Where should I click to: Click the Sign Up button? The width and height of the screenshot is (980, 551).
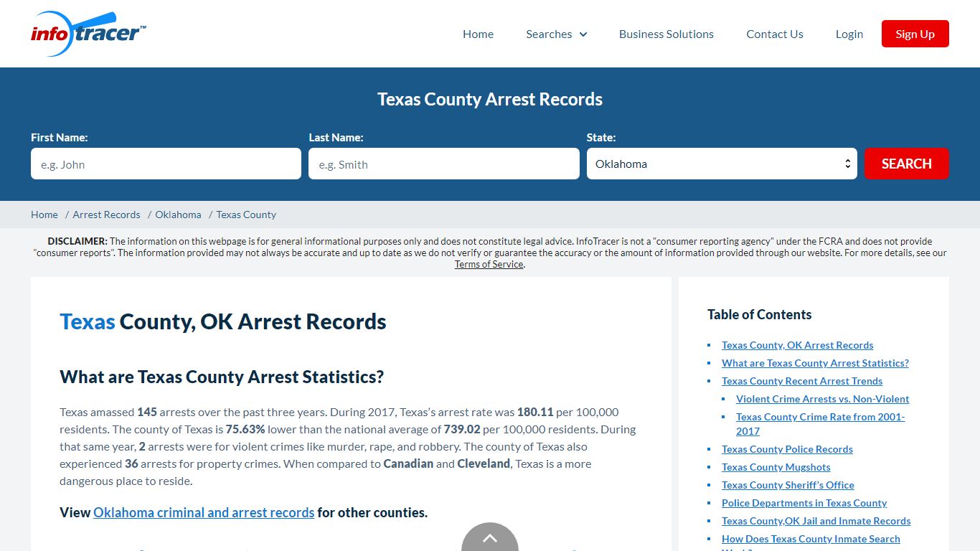click(x=915, y=34)
